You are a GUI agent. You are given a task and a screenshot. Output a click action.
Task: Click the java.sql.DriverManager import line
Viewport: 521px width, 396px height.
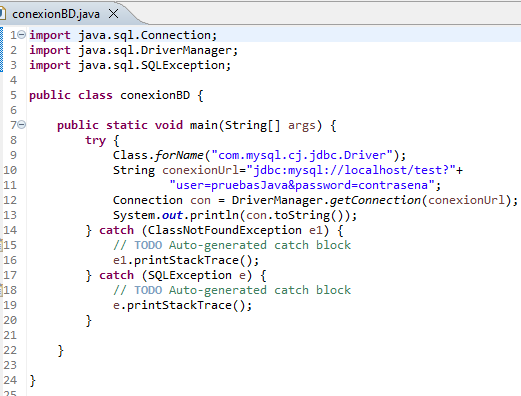point(134,50)
